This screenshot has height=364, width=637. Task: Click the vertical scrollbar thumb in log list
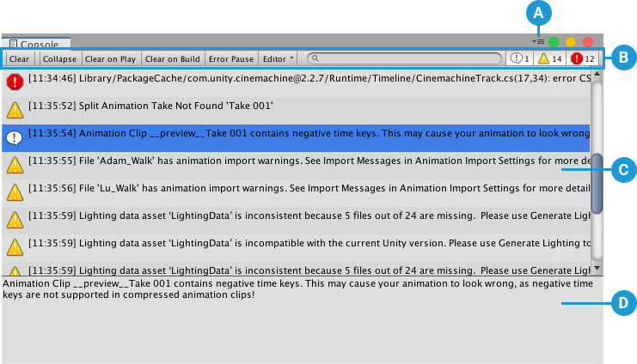click(597, 188)
